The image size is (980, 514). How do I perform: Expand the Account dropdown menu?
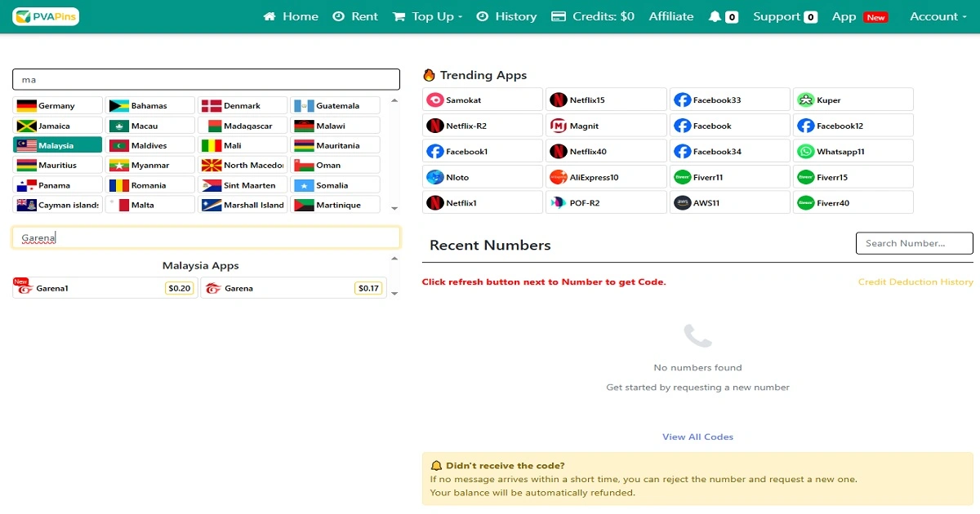(x=938, y=16)
